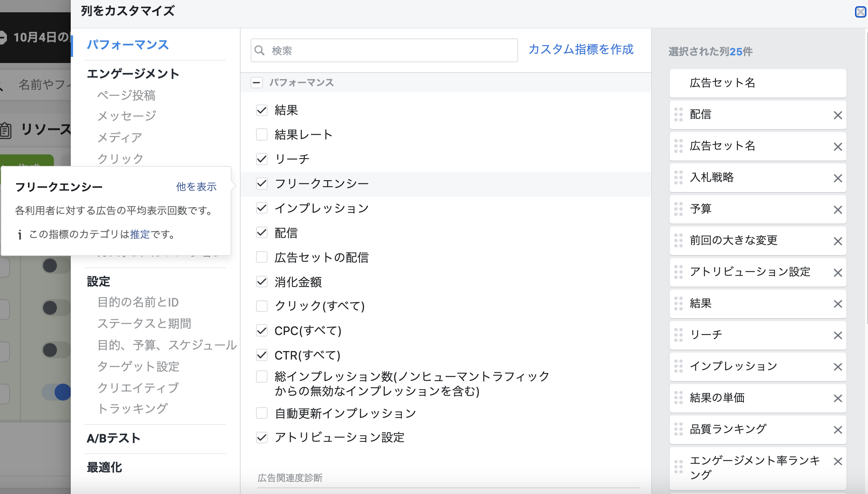Remove 結果の単価 column with X icon
This screenshot has width=868, height=494.
838,398
